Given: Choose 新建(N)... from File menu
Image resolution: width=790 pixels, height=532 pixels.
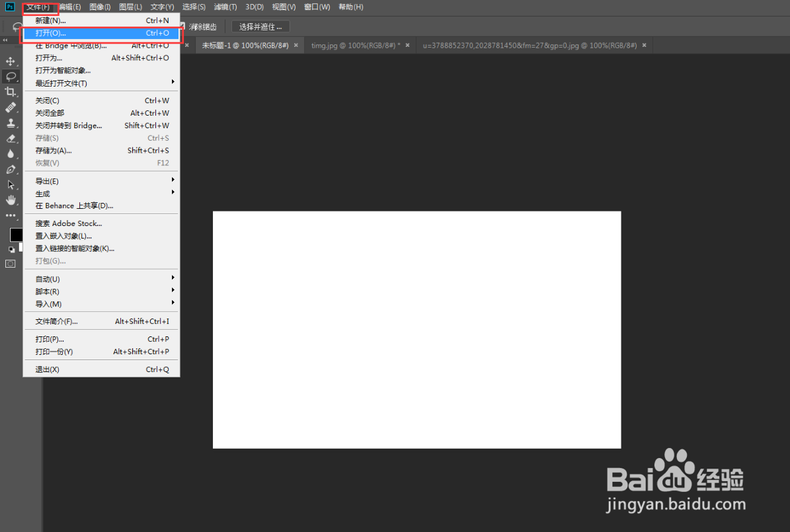Looking at the screenshot, I should pos(101,20).
